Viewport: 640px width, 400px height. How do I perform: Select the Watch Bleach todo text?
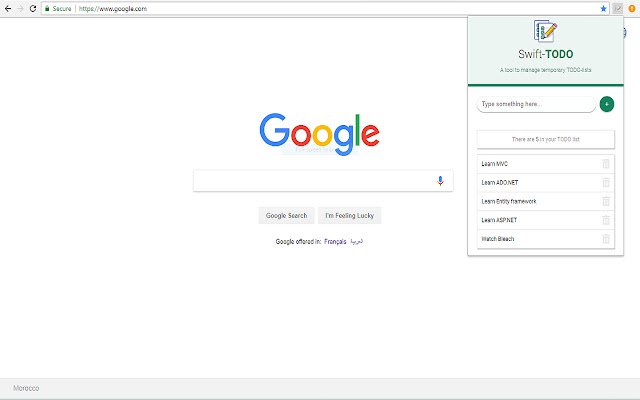498,239
